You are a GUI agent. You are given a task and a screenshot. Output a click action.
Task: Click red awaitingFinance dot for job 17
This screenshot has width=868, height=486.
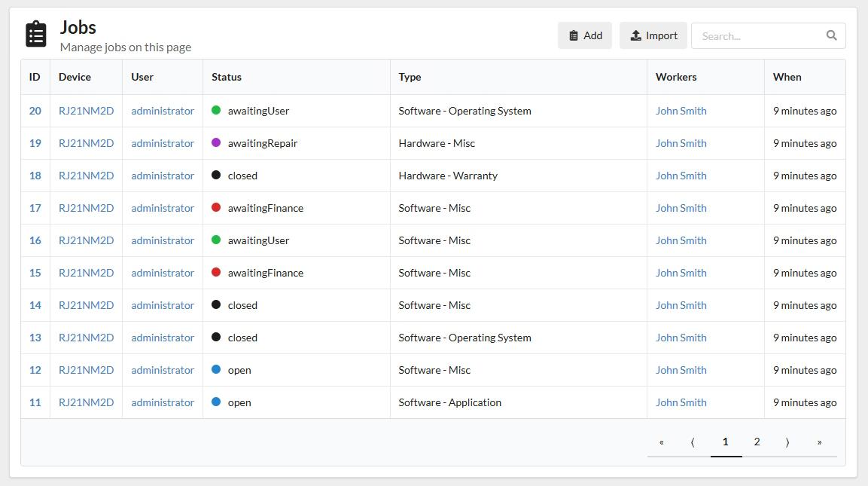coord(216,208)
